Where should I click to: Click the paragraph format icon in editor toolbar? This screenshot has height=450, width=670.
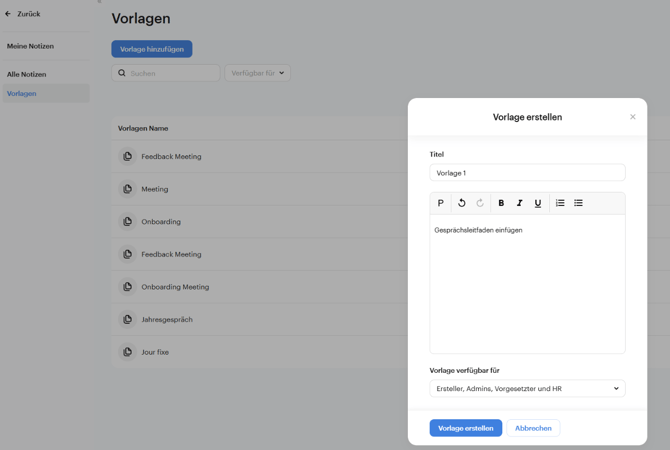click(x=440, y=203)
